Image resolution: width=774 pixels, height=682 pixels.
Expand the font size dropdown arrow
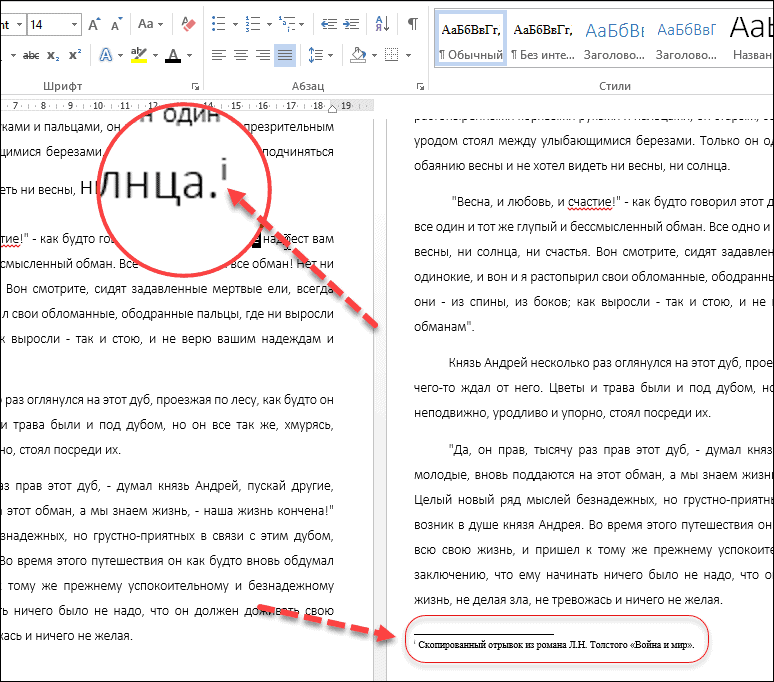click(74, 24)
